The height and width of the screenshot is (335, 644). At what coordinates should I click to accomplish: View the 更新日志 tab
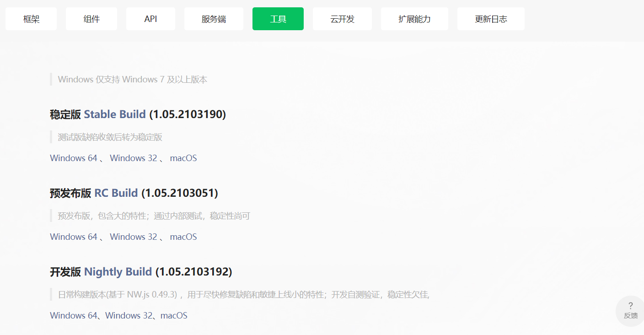(491, 19)
